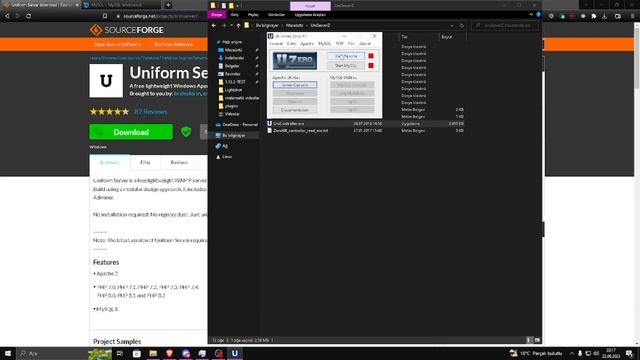Viewport: 640px width, 360px height.
Task: Expand the Explorer ribbon chevron
Action: [x=531, y=15]
